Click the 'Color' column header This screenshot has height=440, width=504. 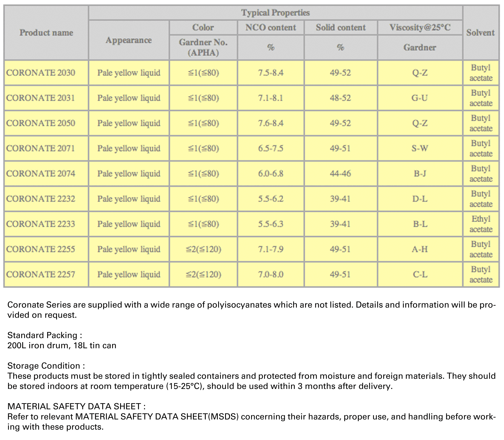tap(203, 27)
